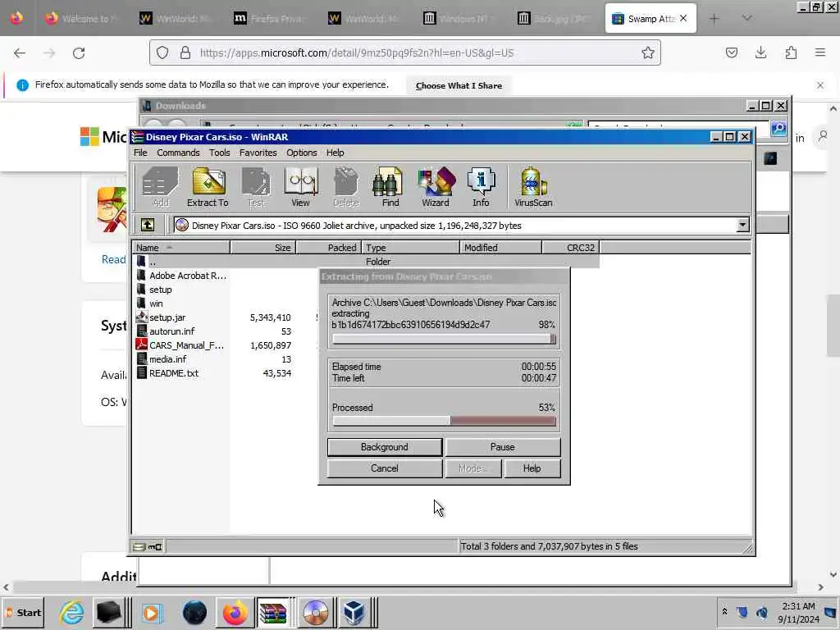Open Internet Explorer from the taskbar
Image resolution: width=840 pixels, height=630 pixels.
coord(71,612)
